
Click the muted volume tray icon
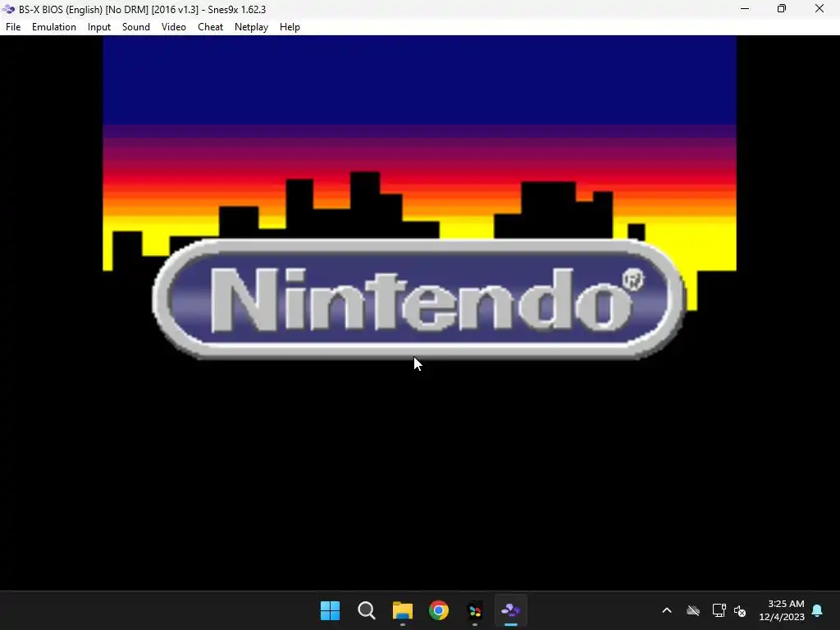(x=740, y=610)
